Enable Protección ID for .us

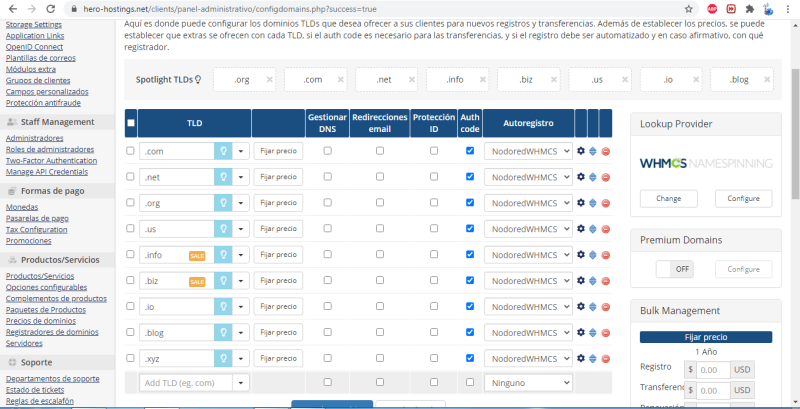[x=434, y=228]
